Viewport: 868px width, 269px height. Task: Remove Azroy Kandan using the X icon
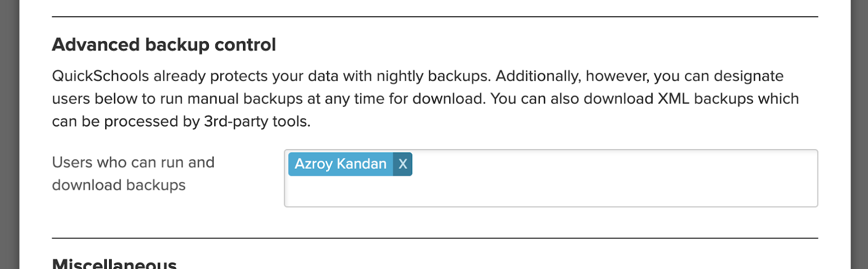[403, 164]
